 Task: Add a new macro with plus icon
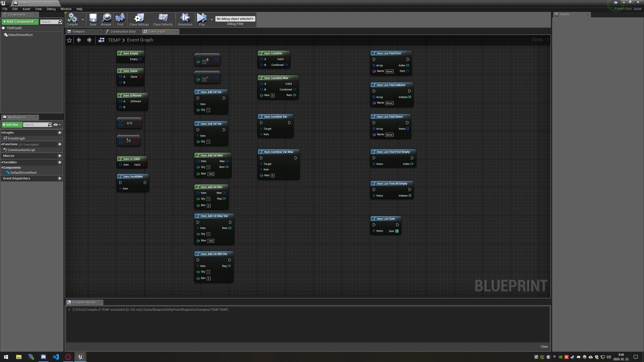59,156
